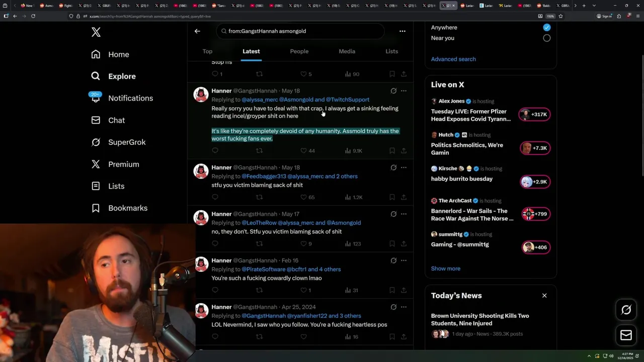Image resolution: width=644 pixels, height=362 pixels.
Task: Select the Near you radio button
Action: click(547, 38)
